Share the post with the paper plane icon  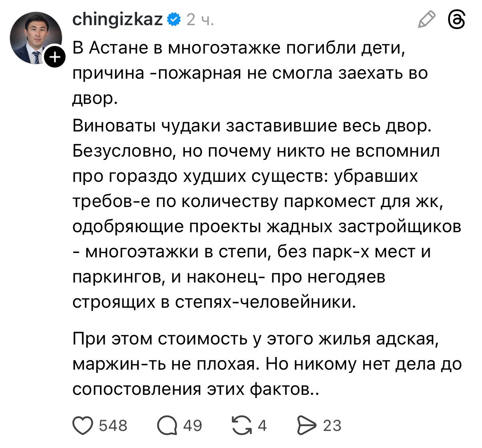[x=307, y=425]
